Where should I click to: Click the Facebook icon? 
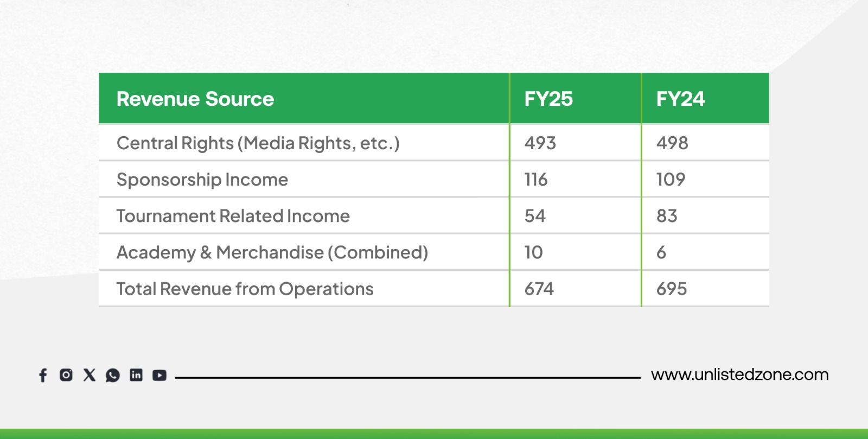point(43,375)
